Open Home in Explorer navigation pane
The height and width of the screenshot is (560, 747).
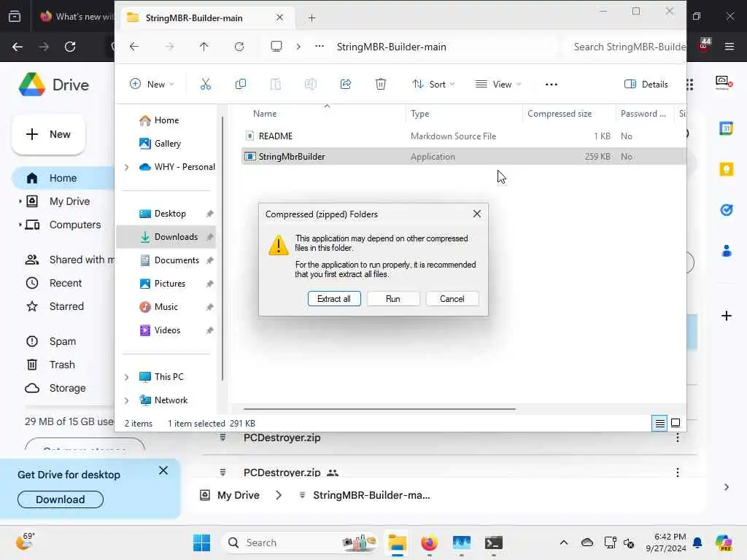tap(166, 120)
